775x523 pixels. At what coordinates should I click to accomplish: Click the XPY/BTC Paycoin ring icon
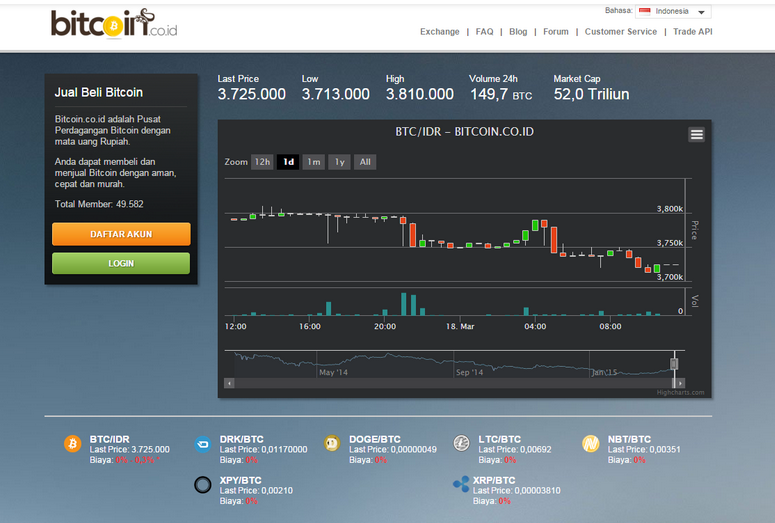(203, 485)
